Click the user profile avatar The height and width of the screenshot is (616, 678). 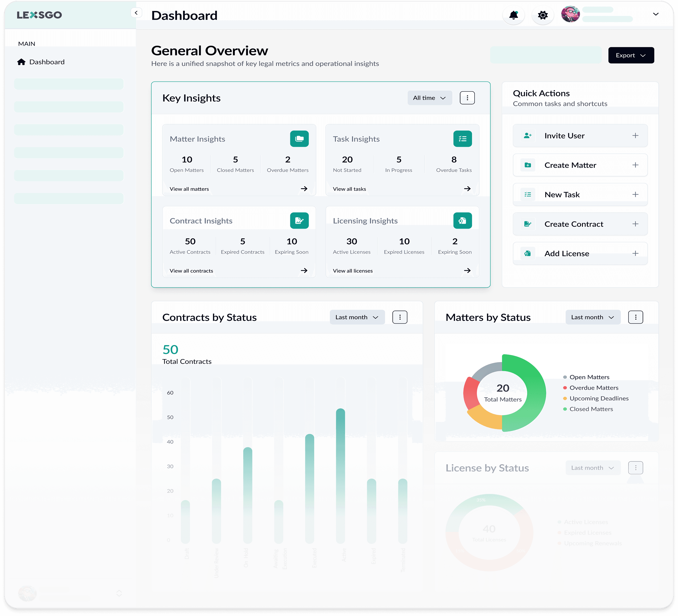(570, 14)
